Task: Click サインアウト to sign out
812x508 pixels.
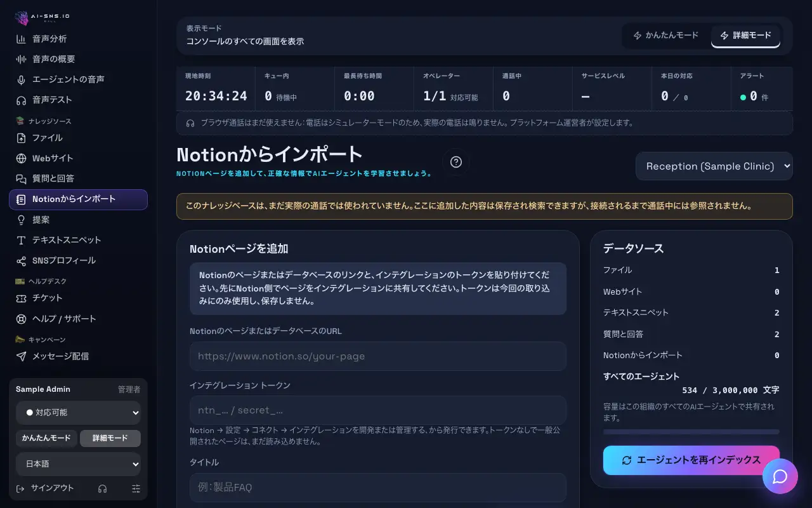Action: tap(45, 488)
